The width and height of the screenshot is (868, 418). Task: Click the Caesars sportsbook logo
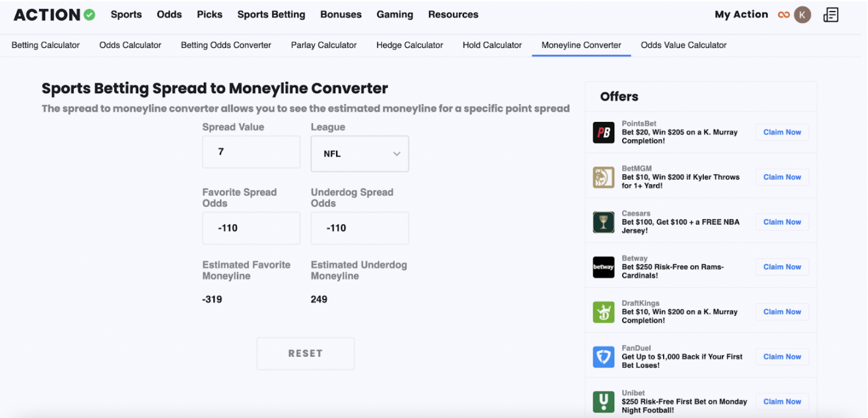tap(604, 222)
